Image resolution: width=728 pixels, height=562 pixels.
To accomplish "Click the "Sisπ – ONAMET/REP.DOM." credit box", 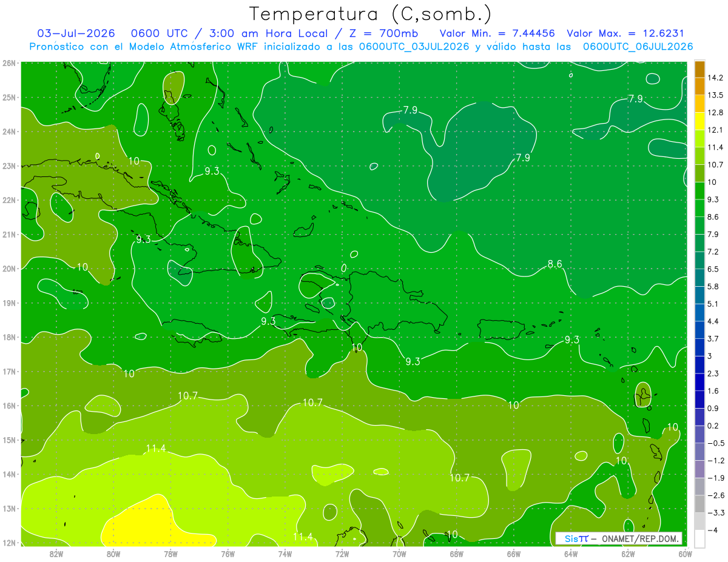I will (x=619, y=538).
